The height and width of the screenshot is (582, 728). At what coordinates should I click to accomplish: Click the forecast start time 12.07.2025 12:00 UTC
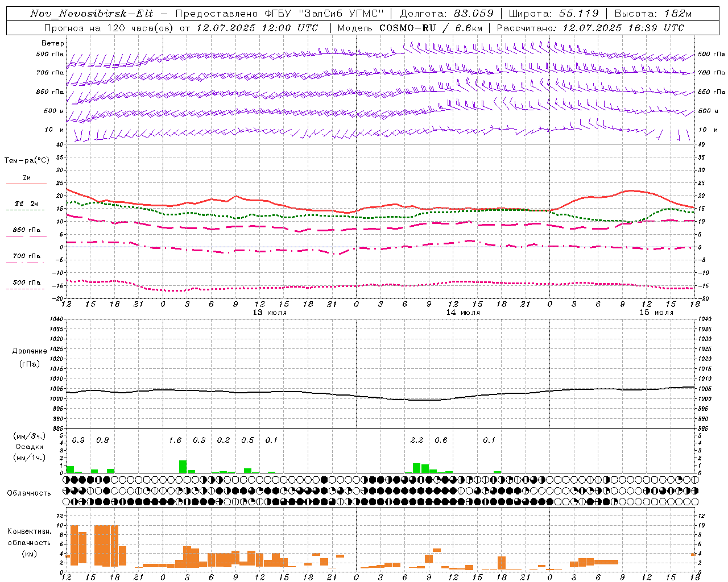tap(257, 28)
